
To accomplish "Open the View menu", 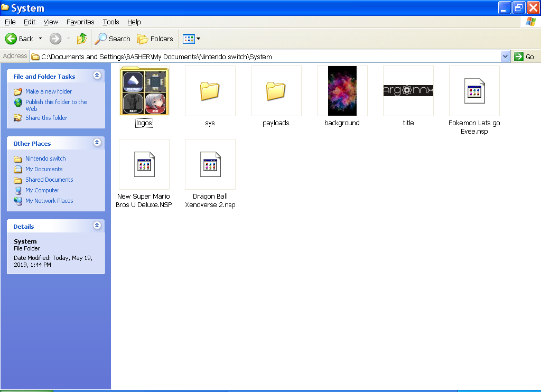I will tap(51, 22).
